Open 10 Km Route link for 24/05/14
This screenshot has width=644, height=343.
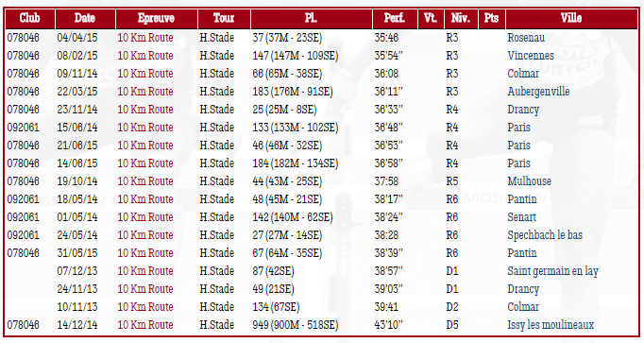(145, 235)
